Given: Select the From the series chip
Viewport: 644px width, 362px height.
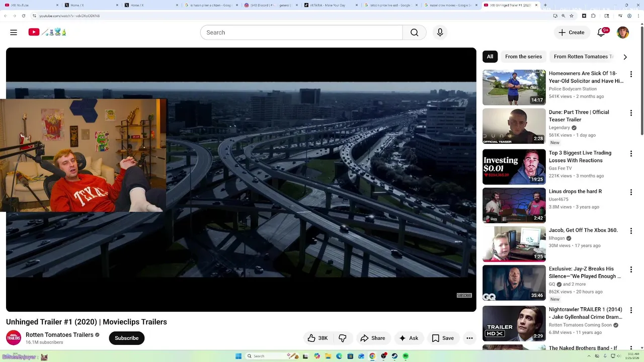Looking at the screenshot, I should click(x=523, y=56).
